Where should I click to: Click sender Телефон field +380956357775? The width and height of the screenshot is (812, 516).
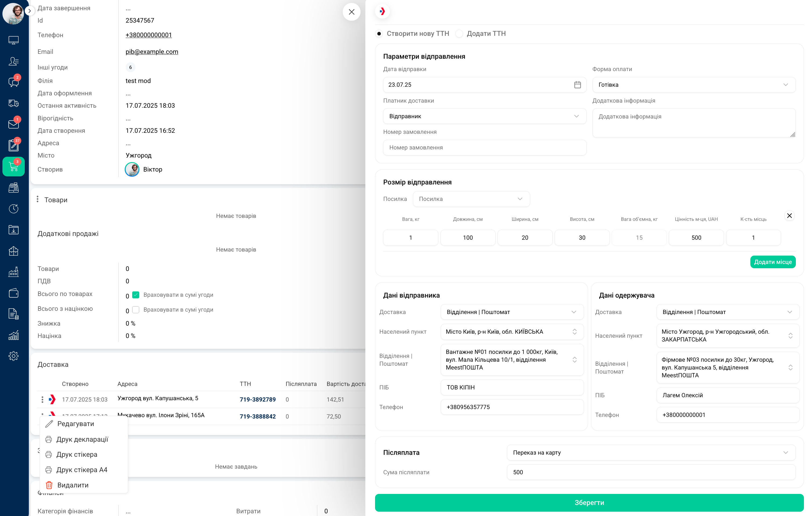click(512, 407)
